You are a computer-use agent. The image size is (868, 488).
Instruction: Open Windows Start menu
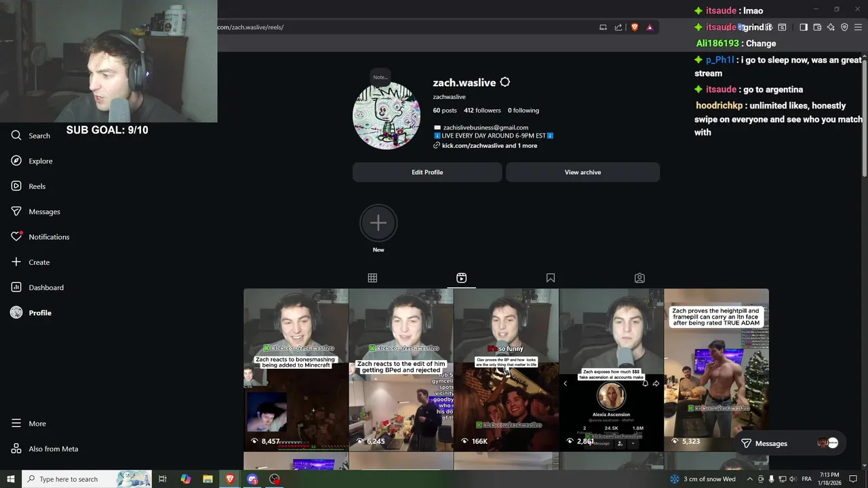coord(10,479)
